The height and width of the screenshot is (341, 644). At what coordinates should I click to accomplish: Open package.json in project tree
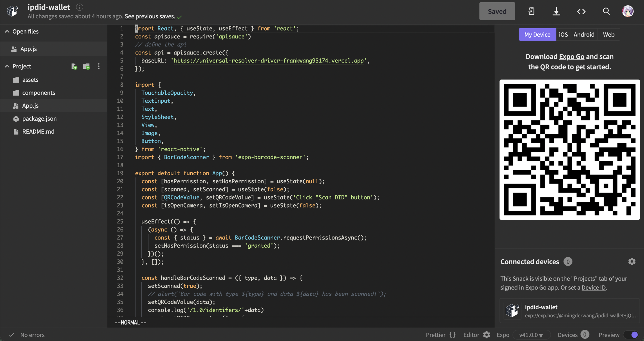[x=39, y=119]
